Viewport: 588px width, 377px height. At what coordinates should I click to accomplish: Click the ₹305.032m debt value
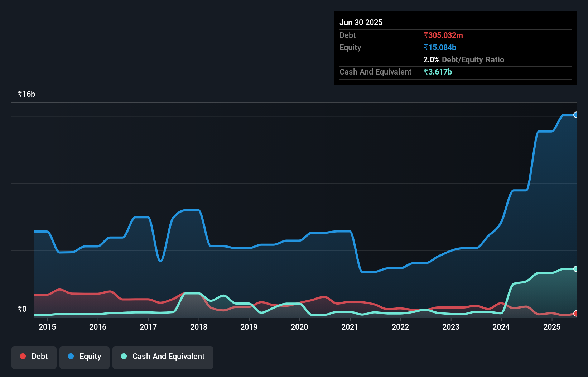click(443, 35)
